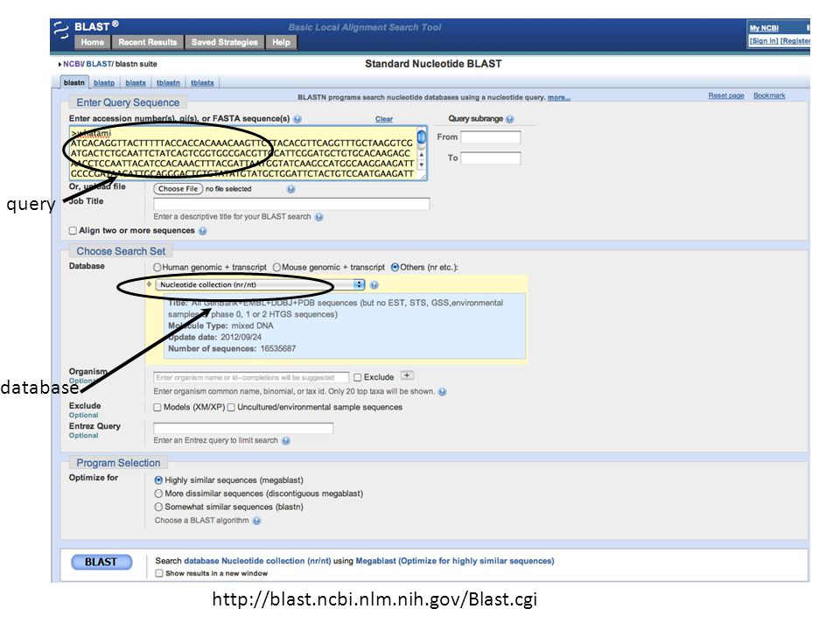Click help icon beside Entrez query hint

click(x=286, y=441)
